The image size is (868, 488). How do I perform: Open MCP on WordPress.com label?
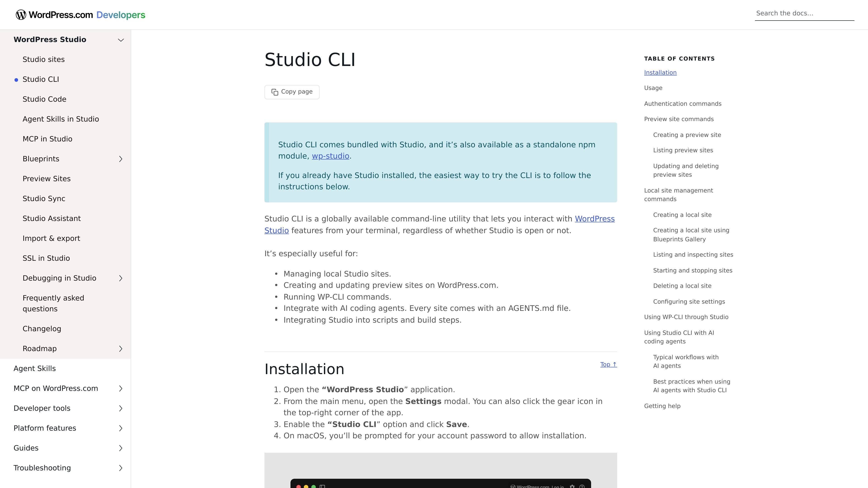click(56, 388)
